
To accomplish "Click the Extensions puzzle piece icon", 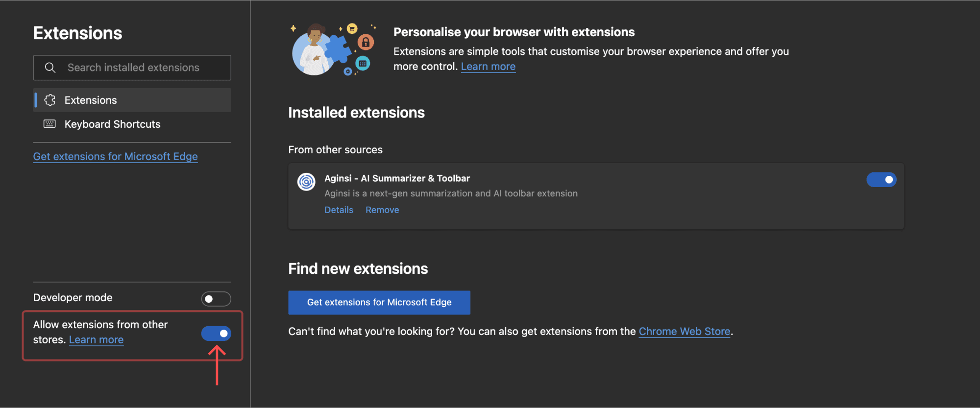I will coord(50,100).
